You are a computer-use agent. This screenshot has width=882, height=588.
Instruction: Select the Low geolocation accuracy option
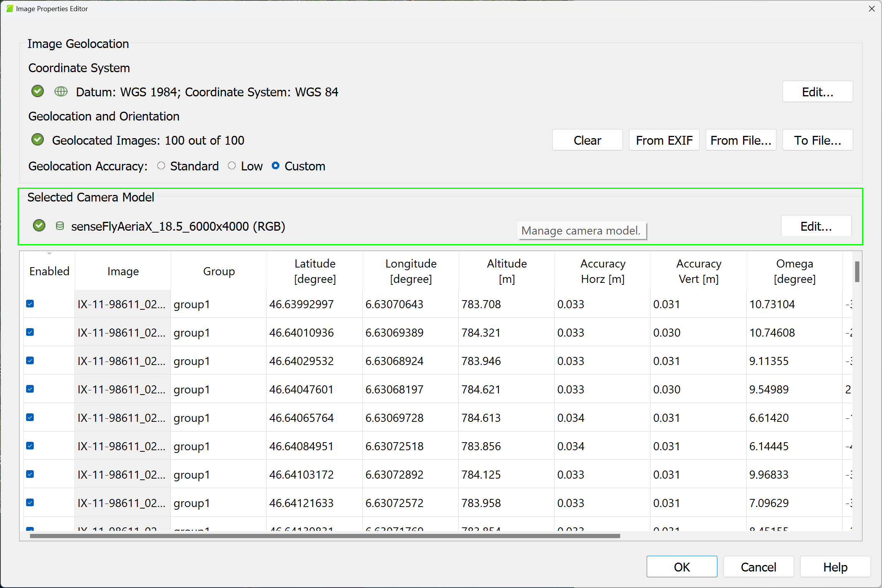pos(232,165)
